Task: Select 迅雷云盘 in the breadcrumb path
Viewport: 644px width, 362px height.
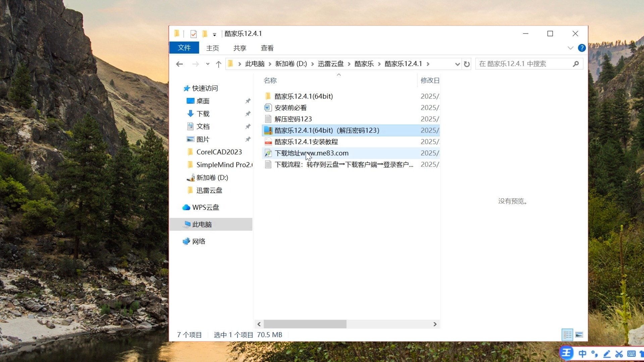Action: (331, 64)
